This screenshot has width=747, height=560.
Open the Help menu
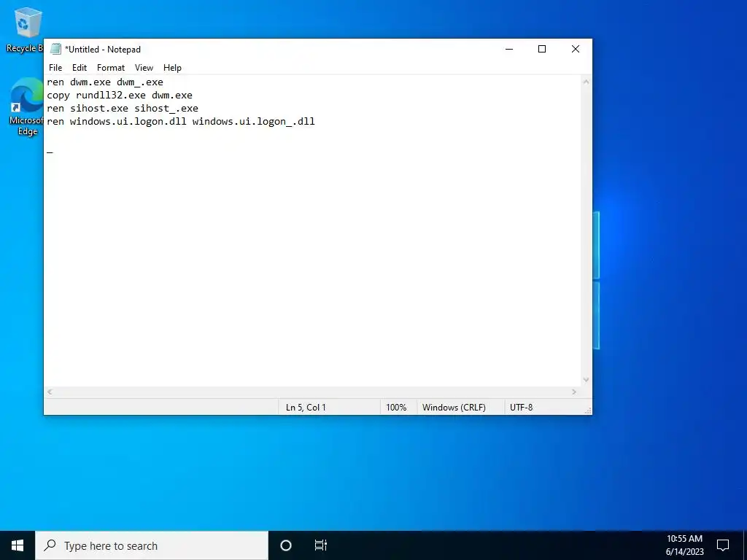172,68
